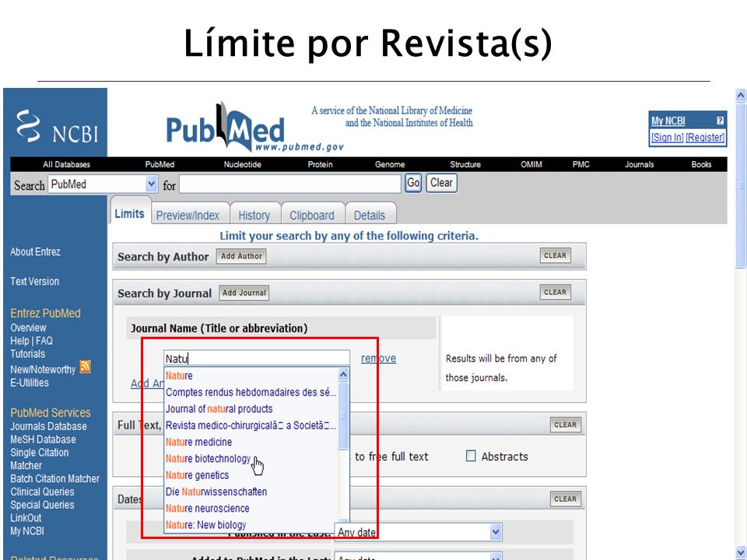Switch to the Preview/Index tab
The width and height of the screenshot is (747, 560).
click(188, 215)
